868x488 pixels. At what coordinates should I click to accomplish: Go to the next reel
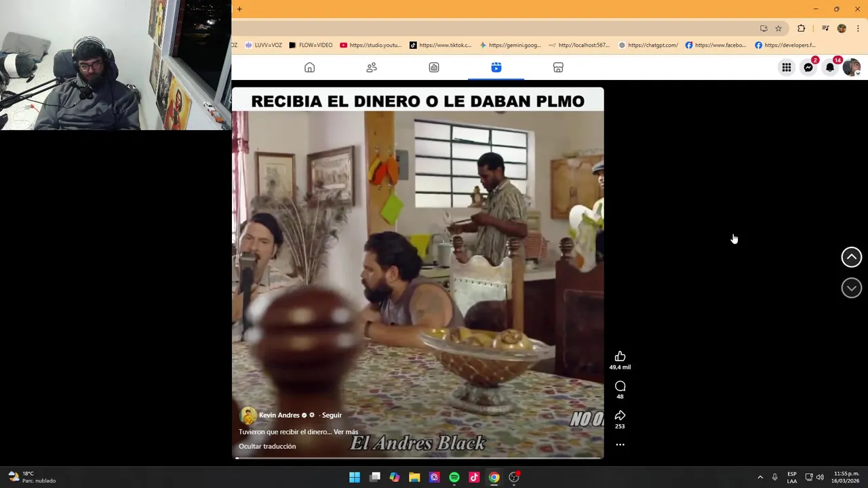[852, 288]
